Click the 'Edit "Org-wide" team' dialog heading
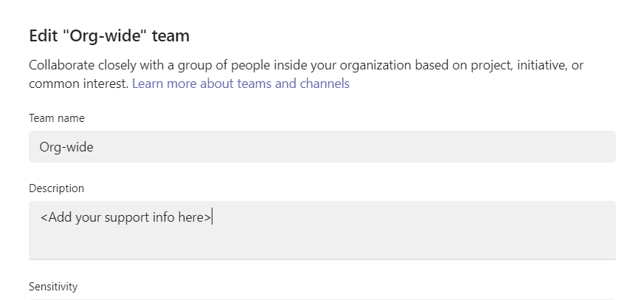Viewport: 644px width, 300px height. click(x=109, y=35)
